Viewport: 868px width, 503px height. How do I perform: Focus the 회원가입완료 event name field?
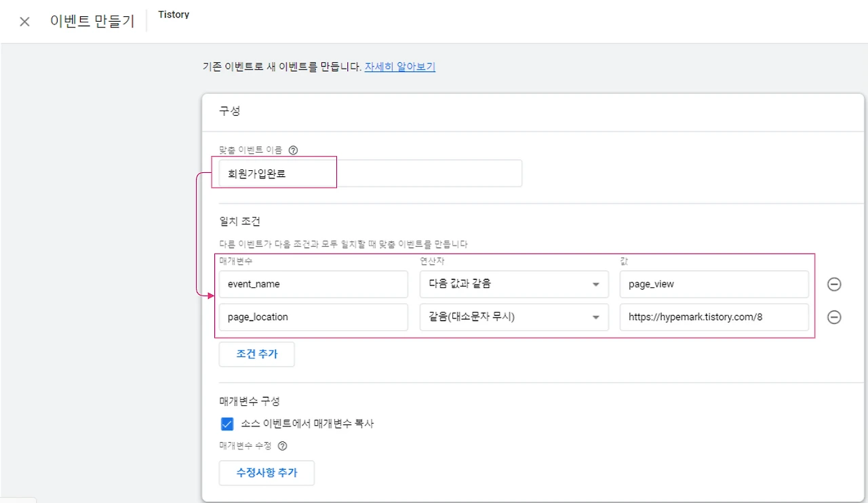point(370,174)
